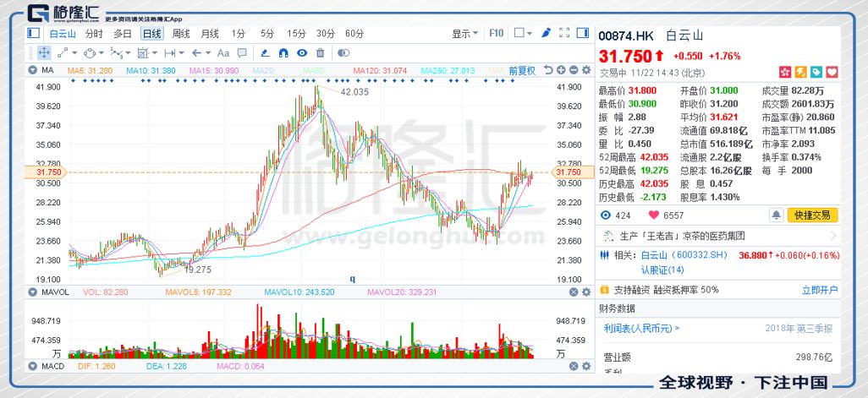Switch to 分时 intraday tab

[x=94, y=34]
